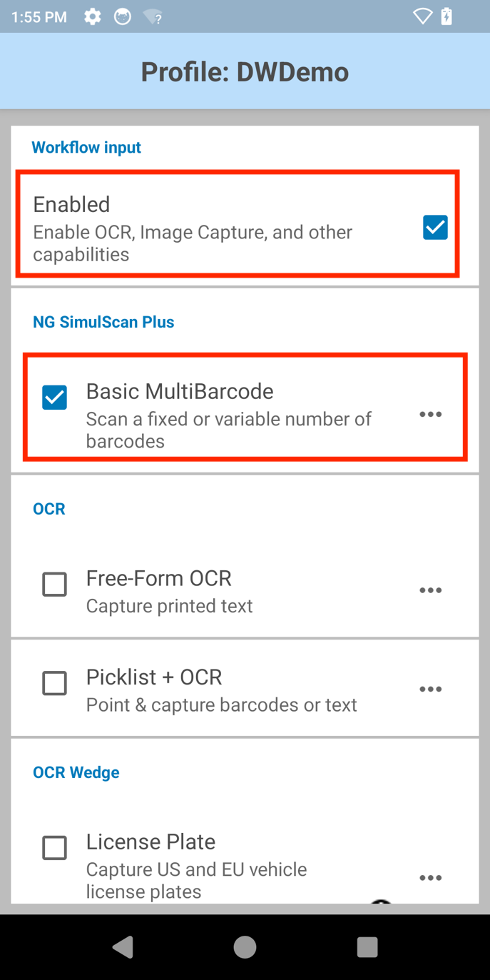Tap the round face icon in status bar
Screen dimensions: 490x980
(x=123, y=16)
